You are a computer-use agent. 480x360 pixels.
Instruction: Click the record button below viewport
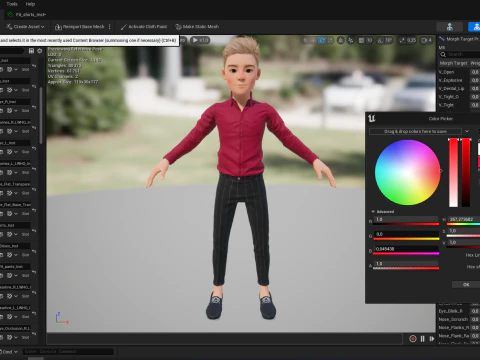[x=413, y=339]
